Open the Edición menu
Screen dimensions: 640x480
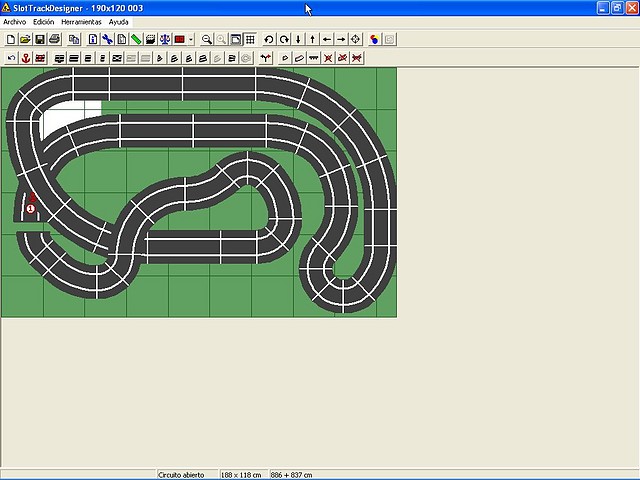[44, 22]
